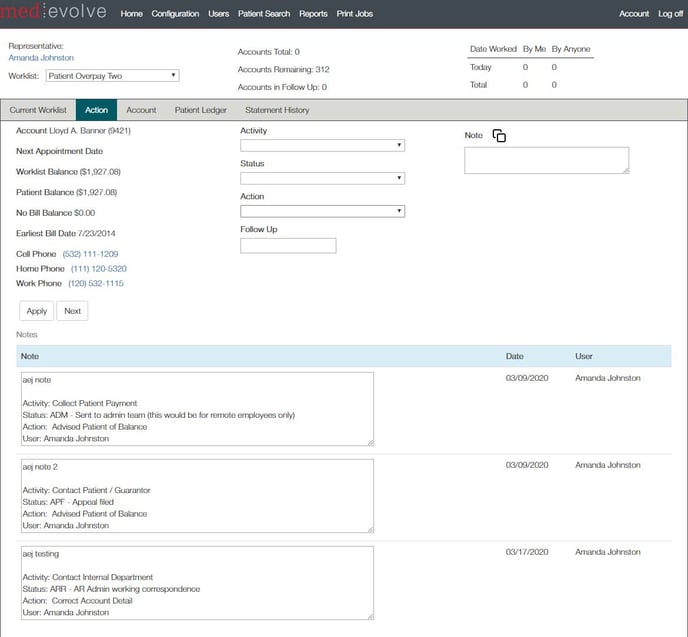Click into the Follow Up field
The height and width of the screenshot is (637, 688).
pos(288,246)
